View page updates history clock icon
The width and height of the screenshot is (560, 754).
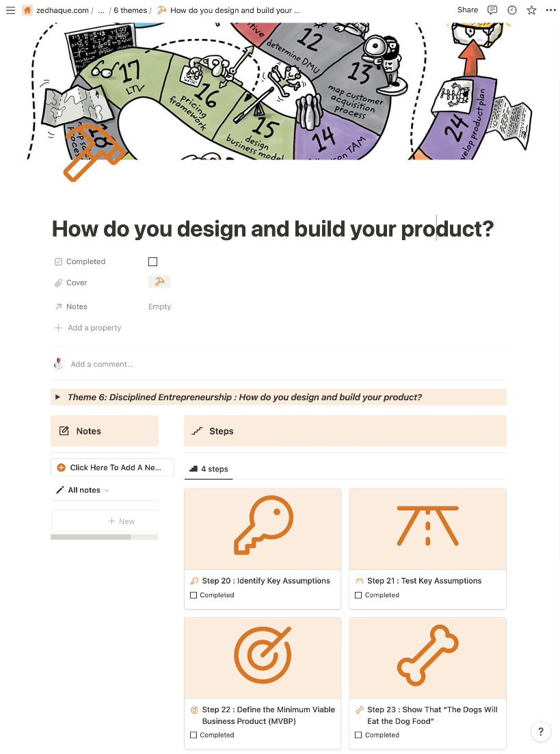(512, 10)
